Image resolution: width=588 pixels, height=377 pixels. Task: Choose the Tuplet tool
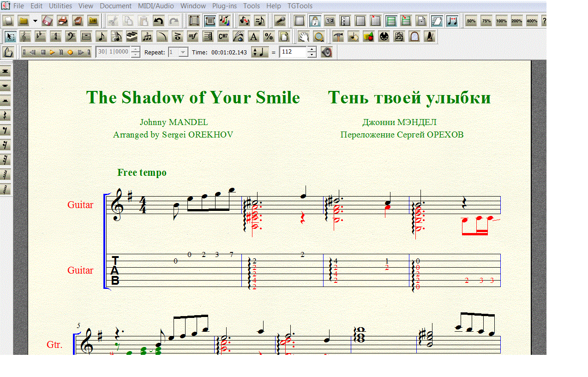click(x=147, y=36)
